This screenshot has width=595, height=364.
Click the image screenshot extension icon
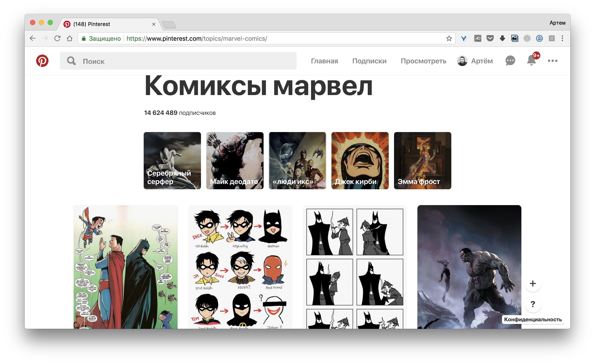pyautogui.click(x=515, y=38)
